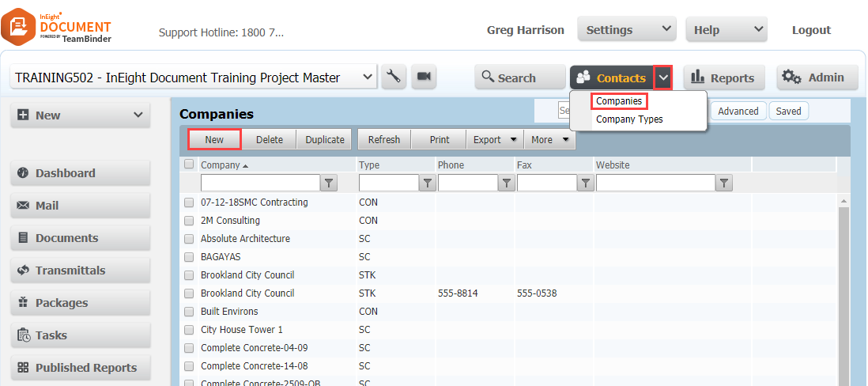868x386 pixels.
Task: Click the filter icon beside Phone field
Action: [x=506, y=184]
